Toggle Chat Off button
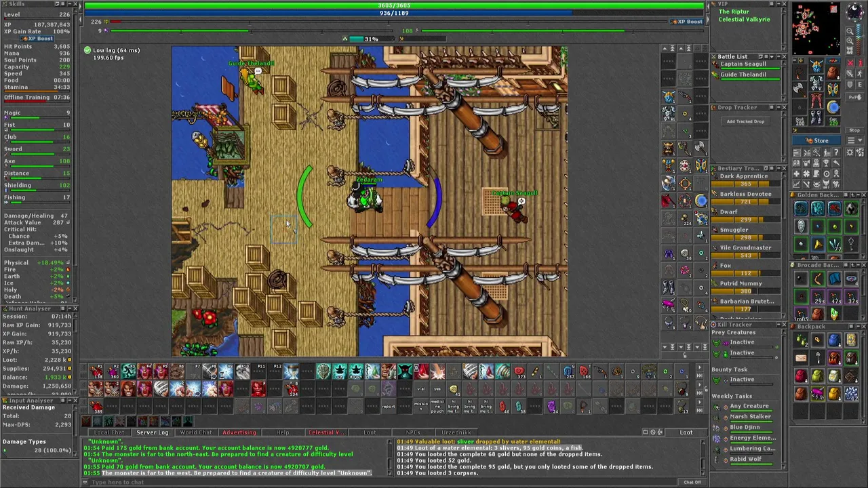 pos(692,482)
